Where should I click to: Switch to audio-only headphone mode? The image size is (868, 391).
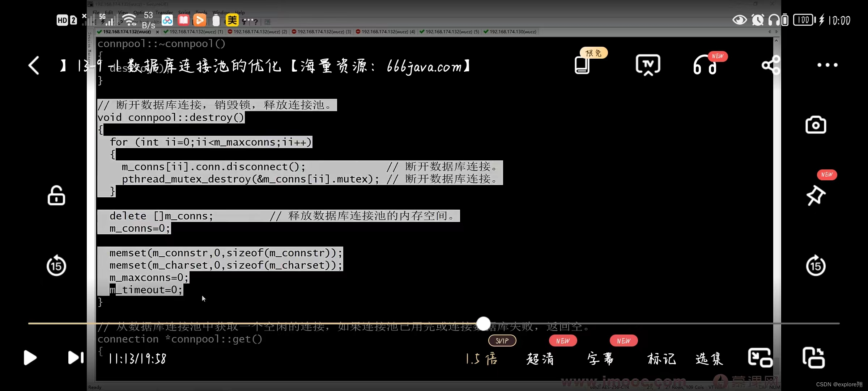pyautogui.click(x=705, y=65)
